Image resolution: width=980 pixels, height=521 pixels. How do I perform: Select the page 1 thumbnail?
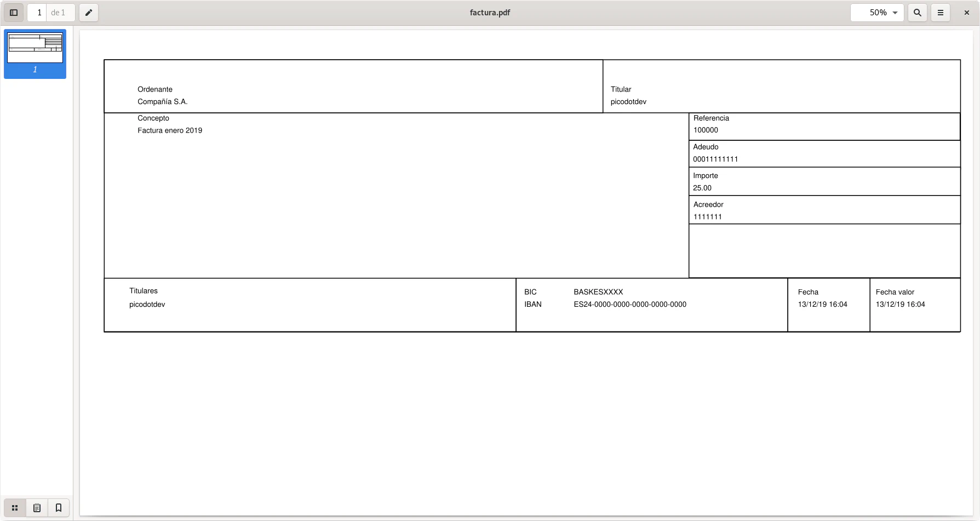(x=35, y=48)
